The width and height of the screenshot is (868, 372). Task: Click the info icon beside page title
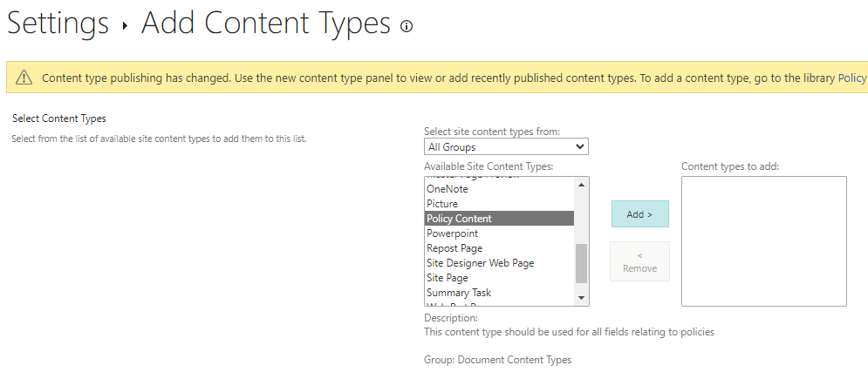407,26
